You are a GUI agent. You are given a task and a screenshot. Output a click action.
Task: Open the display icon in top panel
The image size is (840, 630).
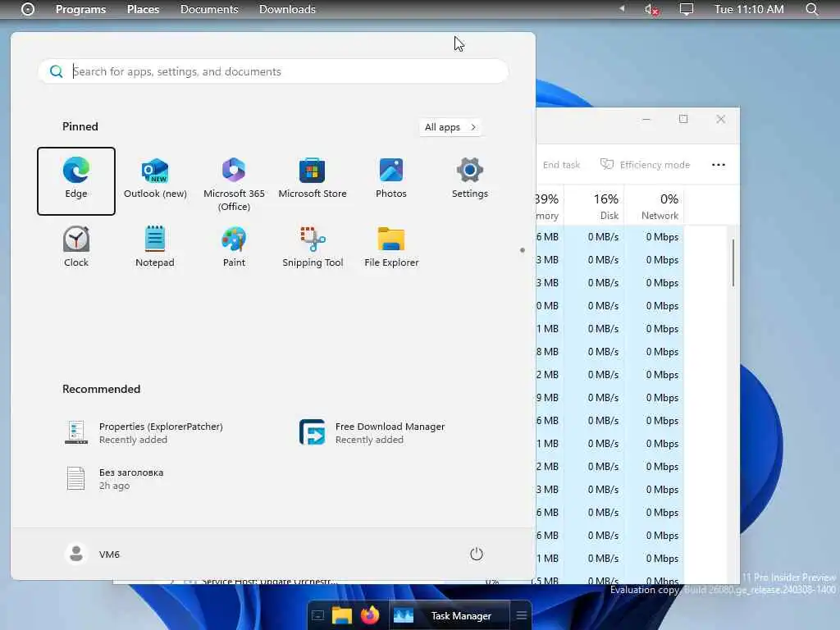687,9
